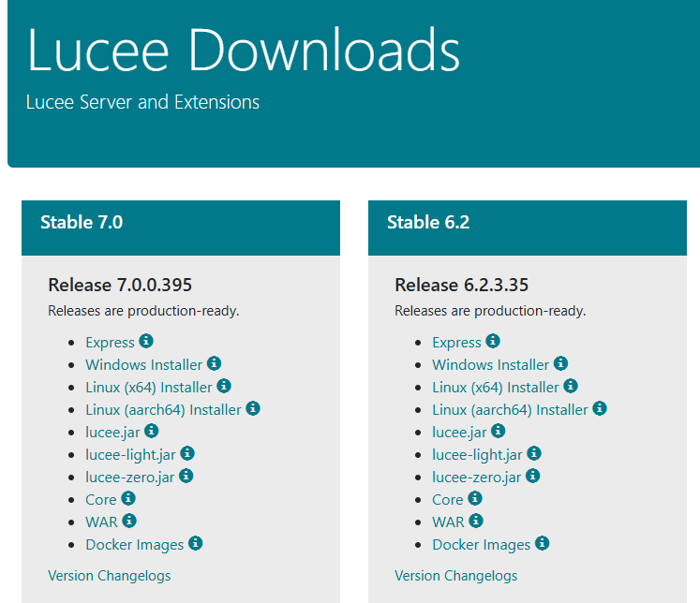Open Docker Images link under Stable 6.2
Image resolution: width=700 pixels, height=603 pixels.
(481, 544)
